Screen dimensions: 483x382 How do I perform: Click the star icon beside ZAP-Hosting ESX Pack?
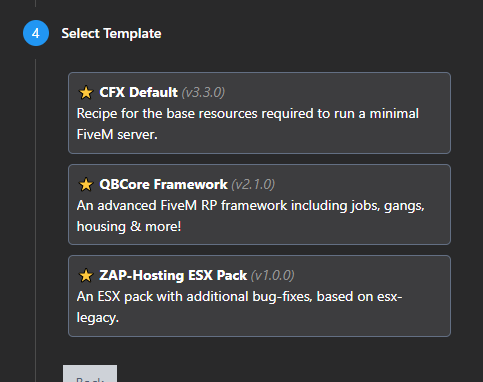(x=86, y=275)
